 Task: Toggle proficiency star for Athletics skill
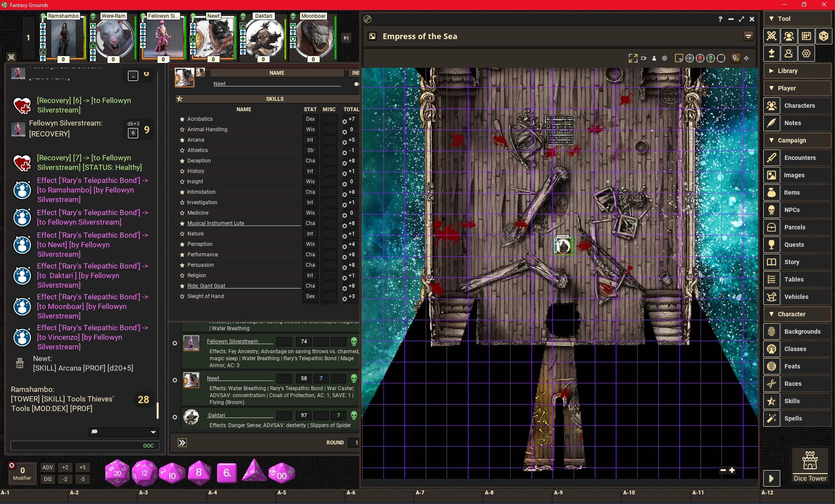[182, 150]
